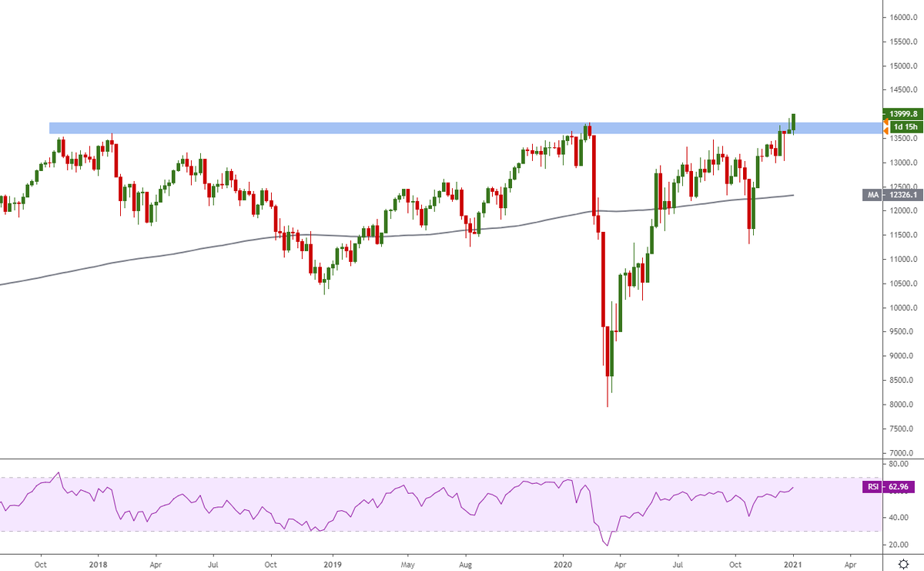Click the Aug label on time axis
924x571 pixels.
point(465,563)
